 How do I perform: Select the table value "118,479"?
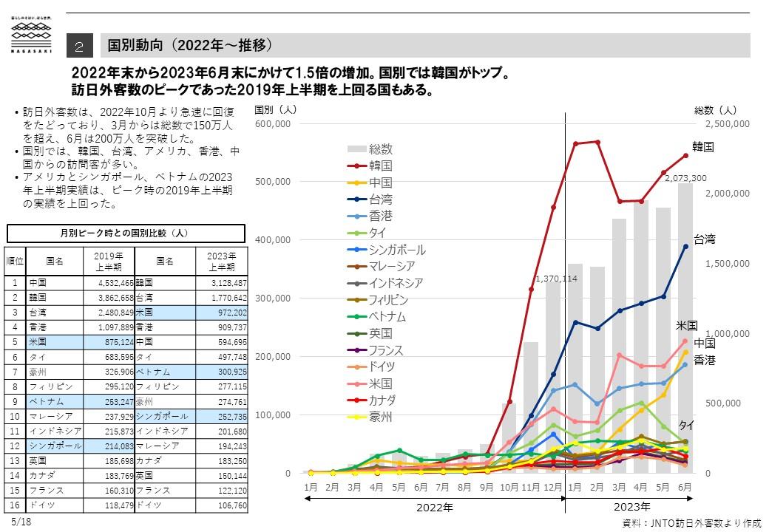pos(119,505)
